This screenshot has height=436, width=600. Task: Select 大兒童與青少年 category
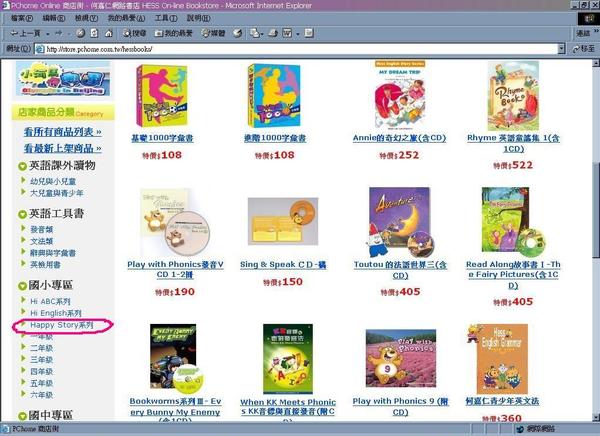57,193
